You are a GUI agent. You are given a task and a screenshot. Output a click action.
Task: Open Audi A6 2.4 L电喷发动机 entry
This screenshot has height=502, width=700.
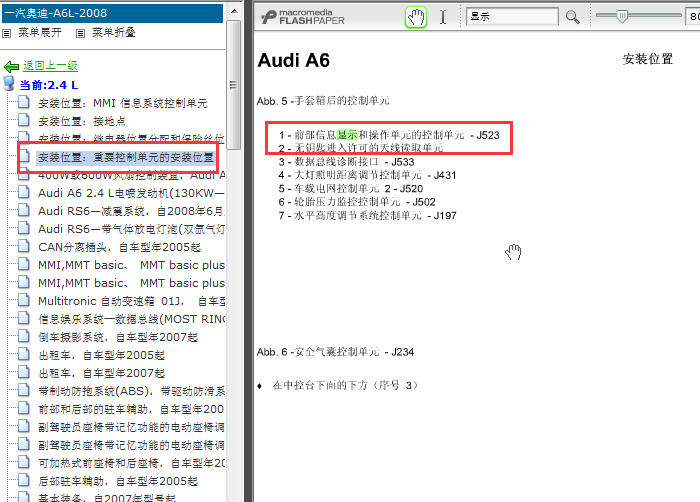131,193
